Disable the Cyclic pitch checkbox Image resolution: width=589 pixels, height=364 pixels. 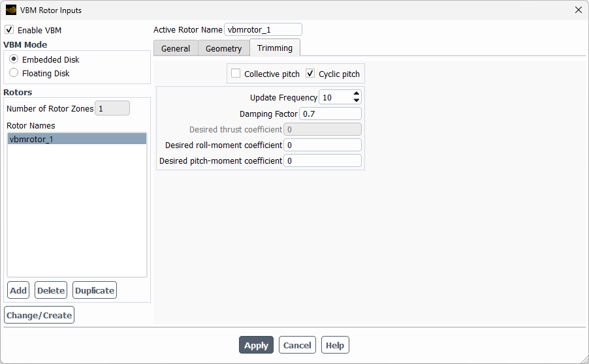tap(310, 73)
